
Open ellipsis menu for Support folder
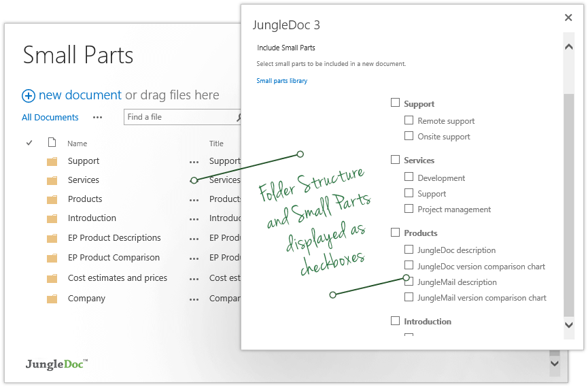[194, 163]
